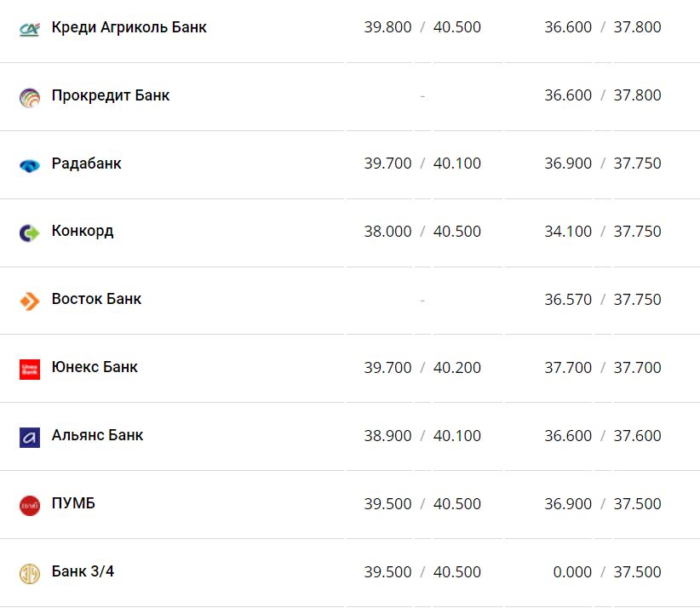Select the Конкорд bank name
This screenshot has height=608, width=700.
(x=82, y=231)
